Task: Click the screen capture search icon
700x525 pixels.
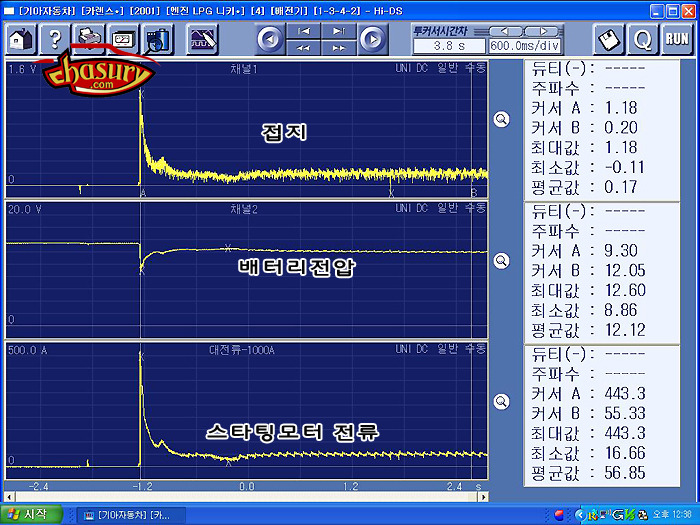Action: [x=157, y=40]
